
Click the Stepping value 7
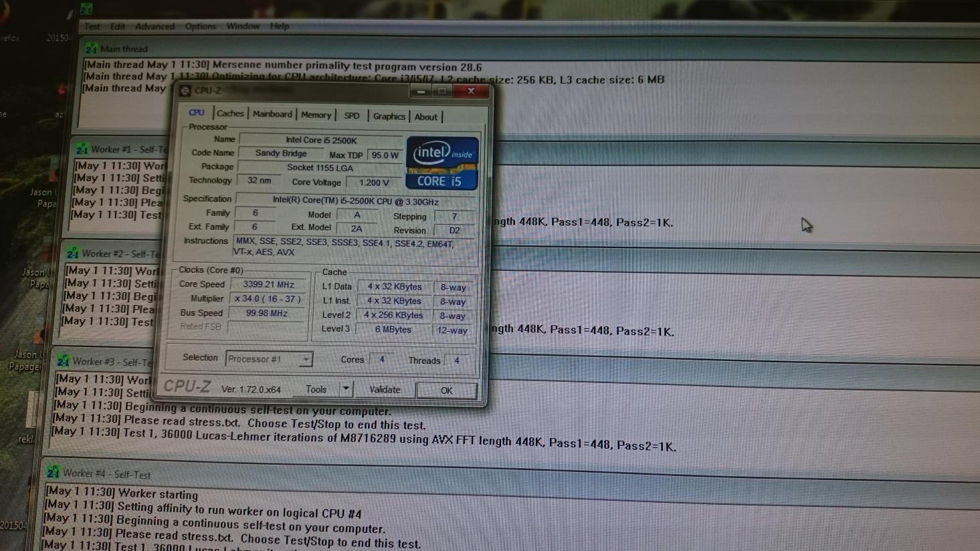coord(454,217)
